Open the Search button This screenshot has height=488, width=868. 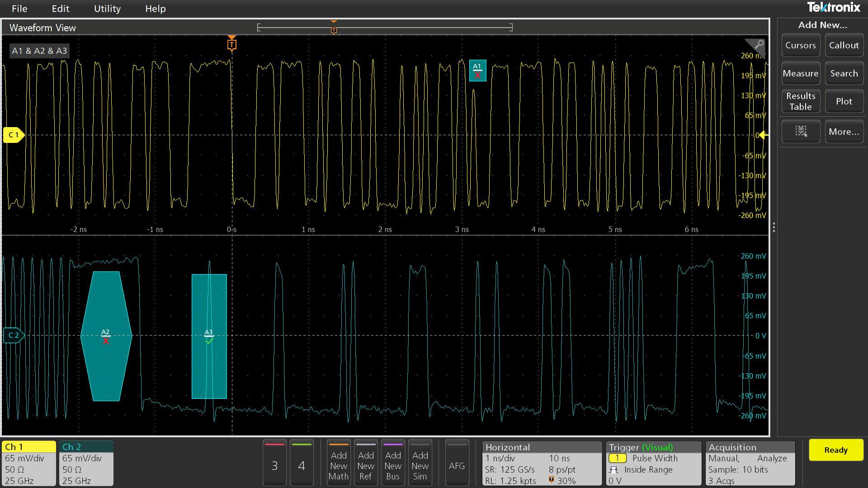tap(844, 73)
